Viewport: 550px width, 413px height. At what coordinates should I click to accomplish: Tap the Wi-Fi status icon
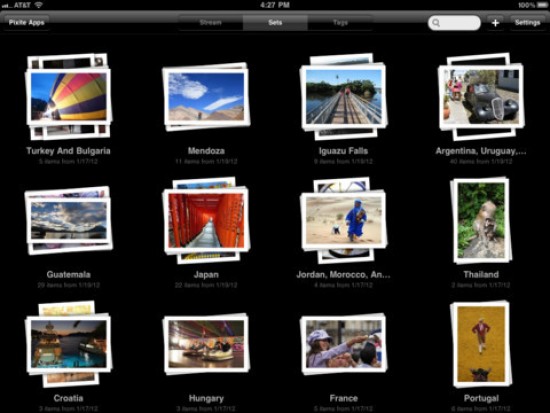point(39,5)
